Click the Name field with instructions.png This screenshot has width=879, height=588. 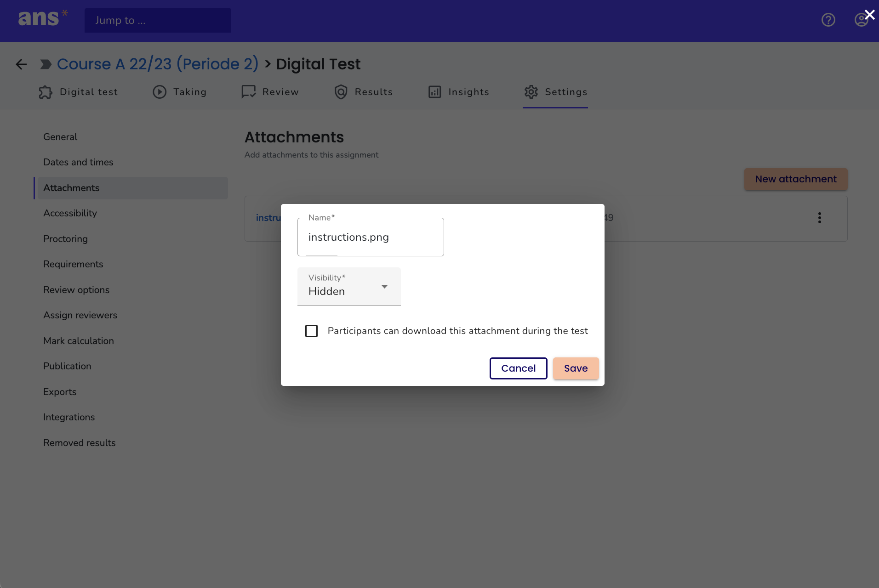(371, 237)
